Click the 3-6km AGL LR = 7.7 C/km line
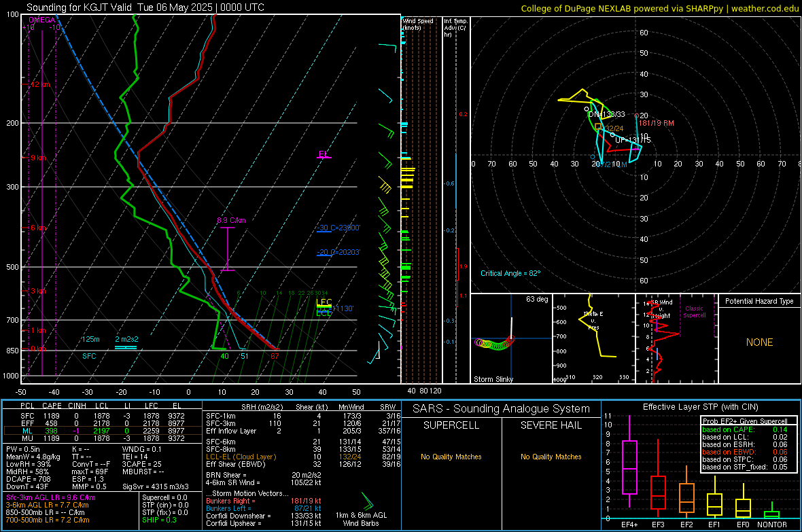 (47, 505)
